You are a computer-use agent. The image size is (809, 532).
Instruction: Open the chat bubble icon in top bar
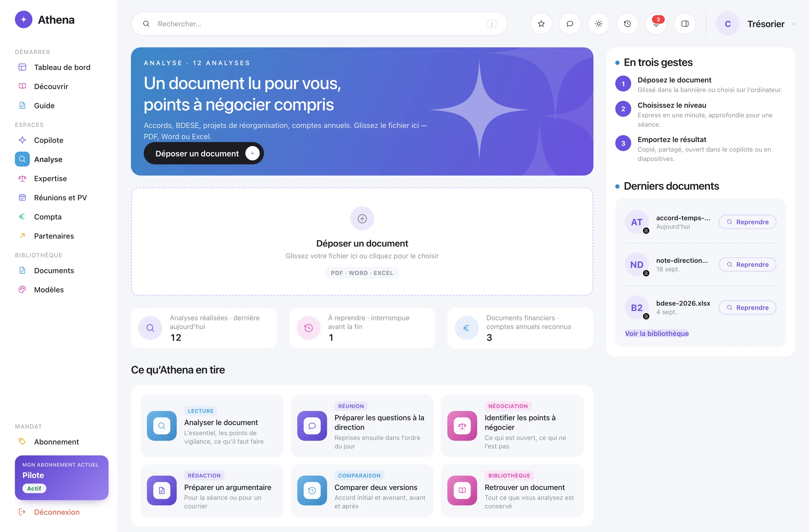[570, 24]
